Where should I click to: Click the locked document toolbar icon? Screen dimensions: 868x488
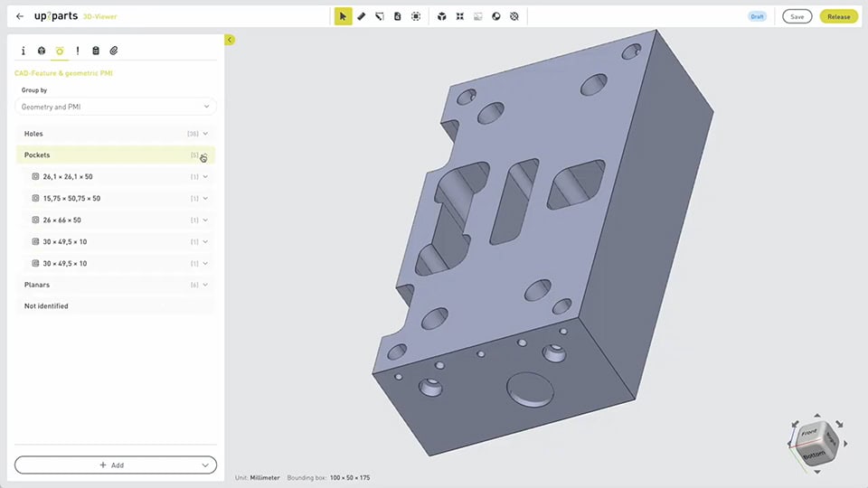tap(398, 16)
